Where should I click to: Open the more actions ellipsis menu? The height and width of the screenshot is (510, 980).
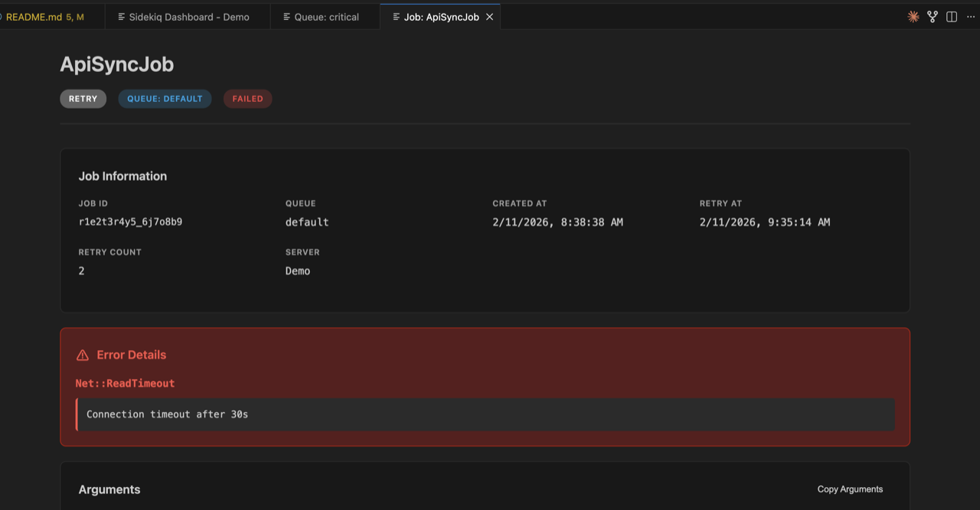tap(970, 16)
